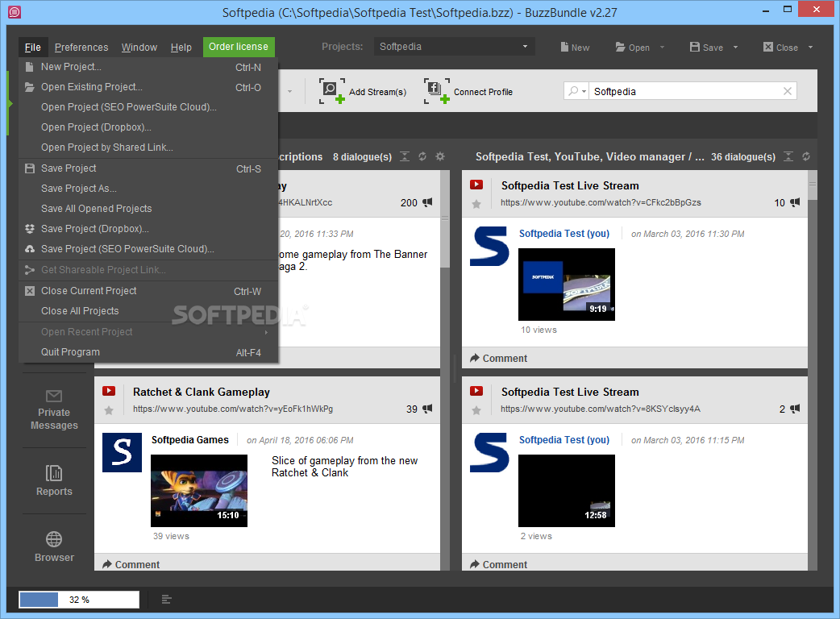Click the Connect Profile Facebook icon
Viewport: 840px width, 619px height.
[436, 90]
